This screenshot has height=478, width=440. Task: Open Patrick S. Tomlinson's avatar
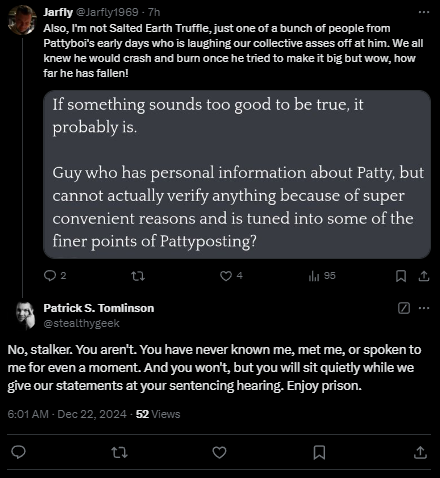[25, 315]
